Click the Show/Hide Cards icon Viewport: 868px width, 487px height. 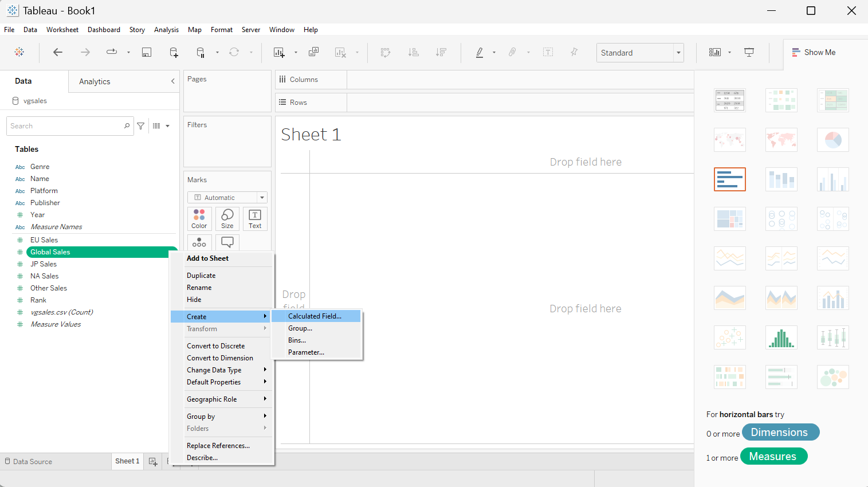[x=715, y=52]
